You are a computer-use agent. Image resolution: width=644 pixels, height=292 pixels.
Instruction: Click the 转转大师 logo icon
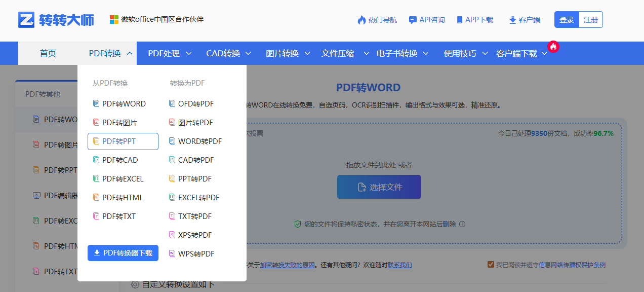[x=26, y=20]
